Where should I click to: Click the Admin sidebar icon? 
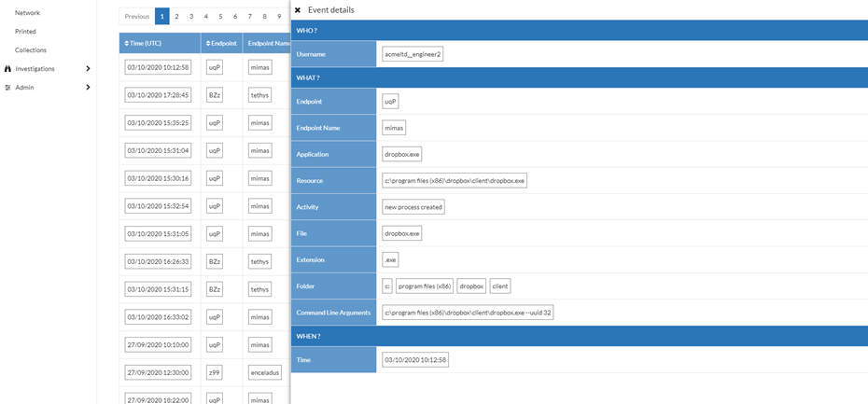coord(7,88)
